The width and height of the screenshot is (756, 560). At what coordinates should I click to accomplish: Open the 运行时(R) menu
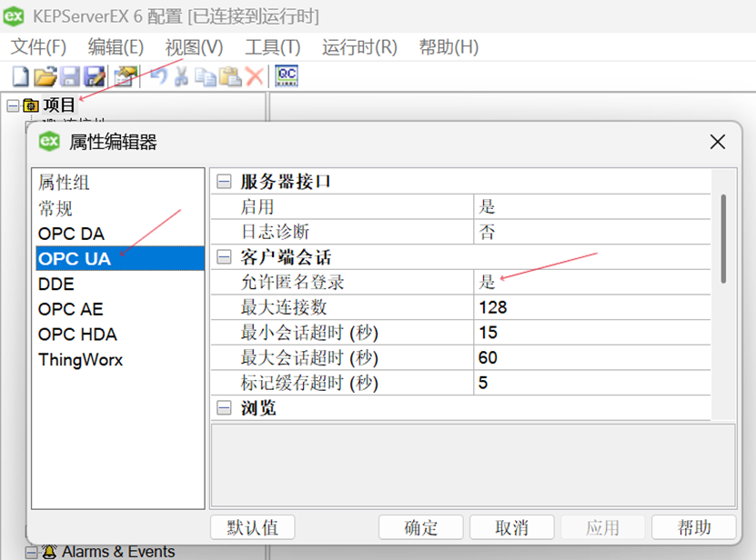pyautogui.click(x=359, y=47)
